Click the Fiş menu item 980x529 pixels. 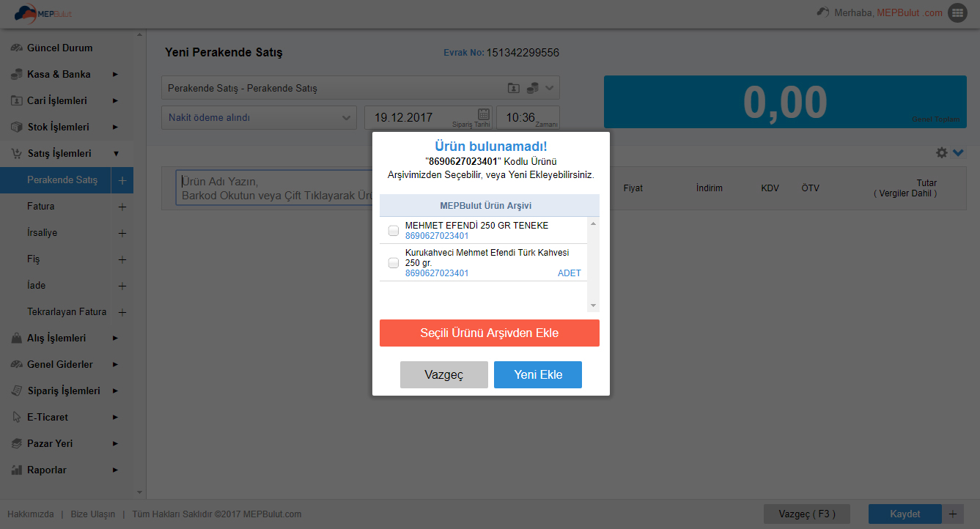(34, 259)
